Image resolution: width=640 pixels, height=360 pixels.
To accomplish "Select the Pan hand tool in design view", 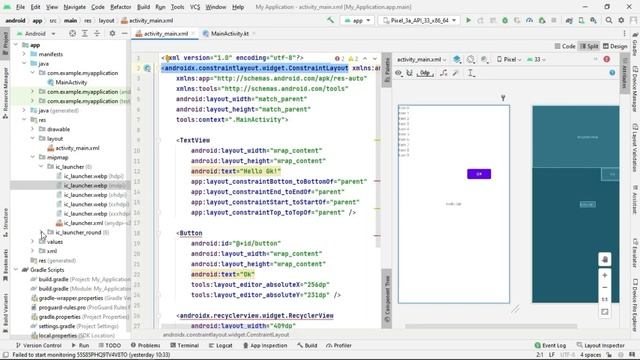I will [604, 260].
